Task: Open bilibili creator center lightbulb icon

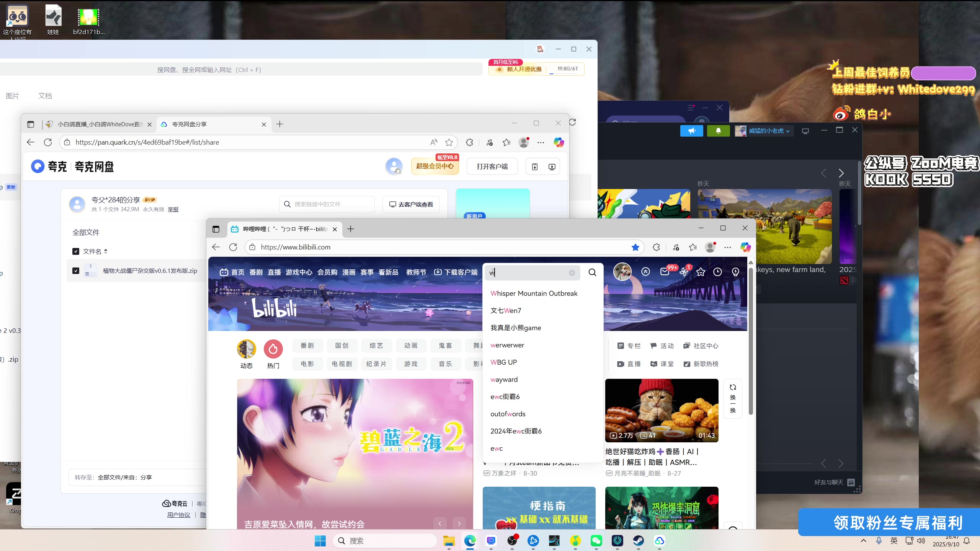Action: (735, 272)
